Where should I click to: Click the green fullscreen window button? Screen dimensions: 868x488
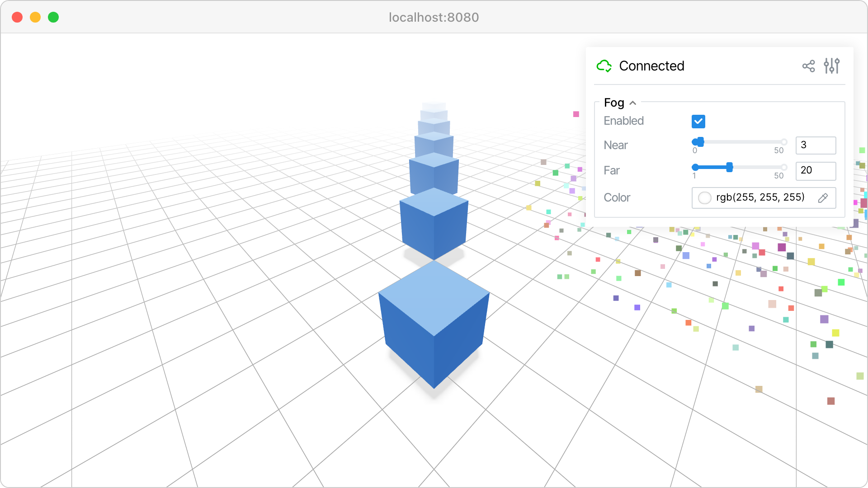[53, 17]
